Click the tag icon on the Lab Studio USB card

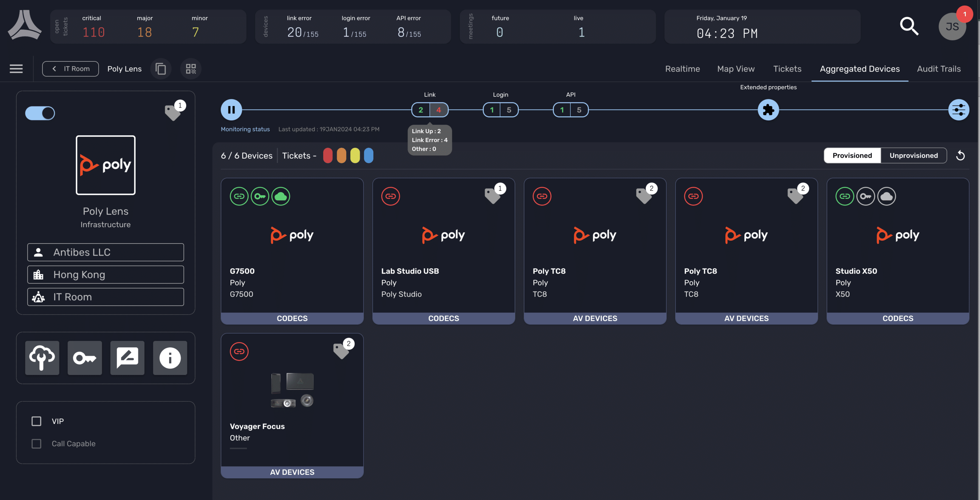tap(493, 196)
